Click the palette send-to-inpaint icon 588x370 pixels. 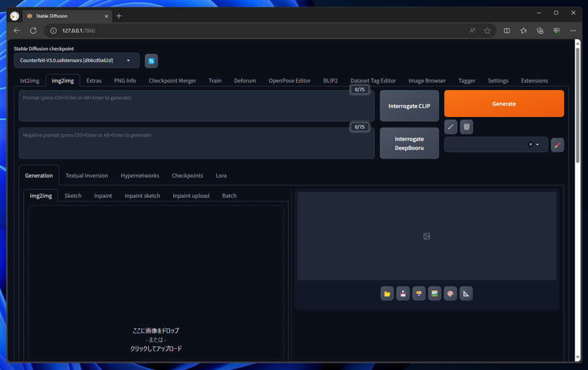point(450,293)
